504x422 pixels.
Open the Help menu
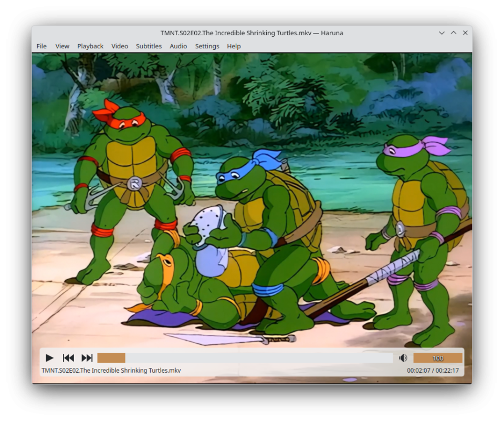click(x=234, y=46)
